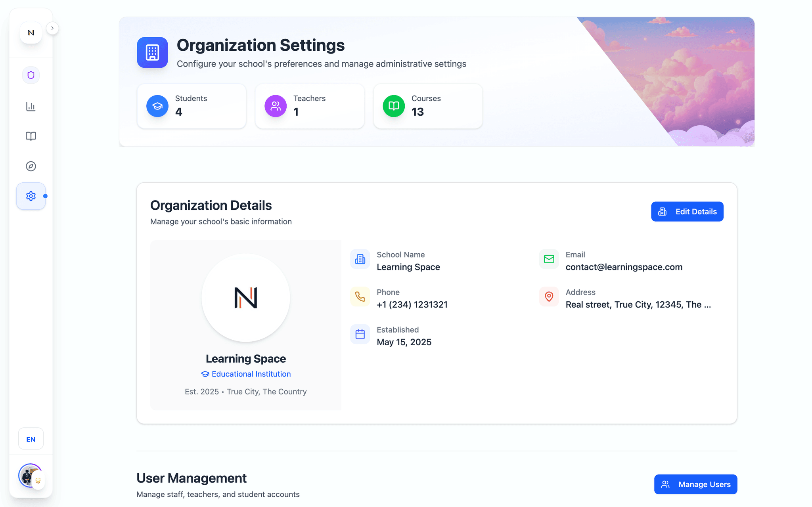
Task: Click the green Email envelope icon
Action: [549, 259]
